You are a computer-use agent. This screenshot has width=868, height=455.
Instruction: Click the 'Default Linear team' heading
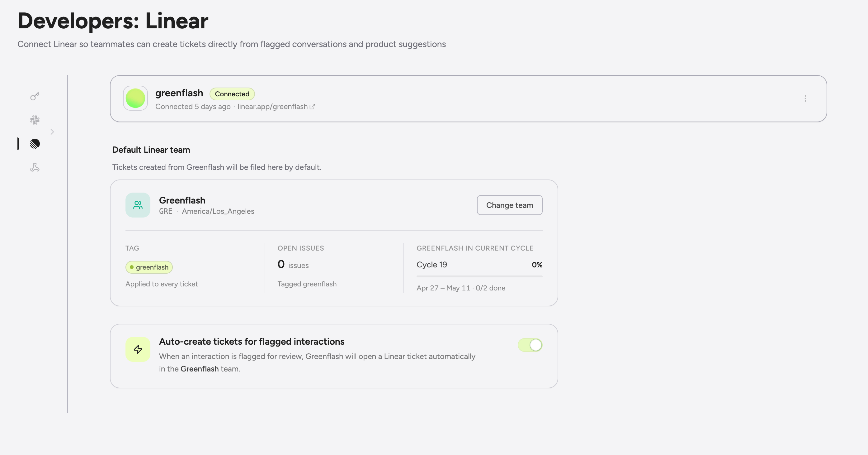pyautogui.click(x=151, y=150)
